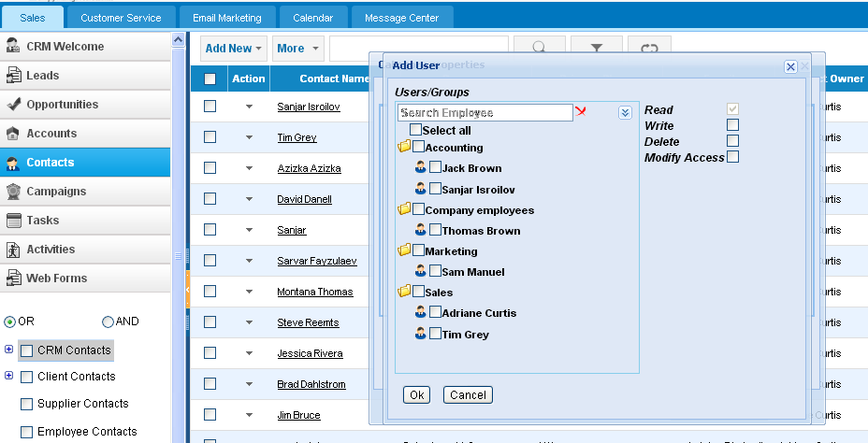This screenshot has width=868, height=443.
Task: Open the Contacts sidebar item
Action: [85, 163]
